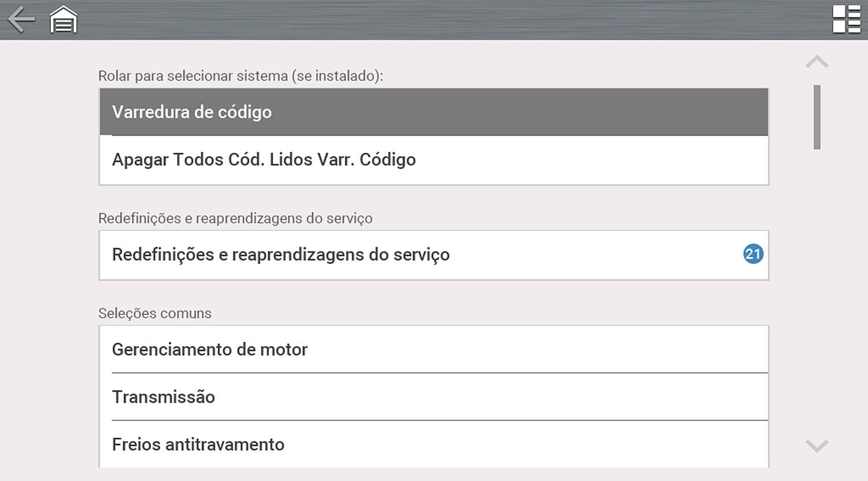Go to the home screen icon

pyautogui.click(x=64, y=20)
